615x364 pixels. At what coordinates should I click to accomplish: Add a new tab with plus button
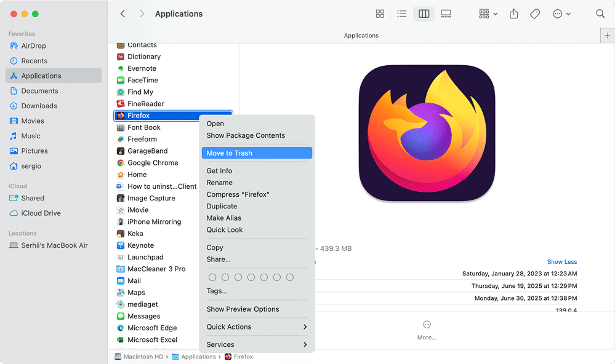pyautogui.click(x=607, y=35)
